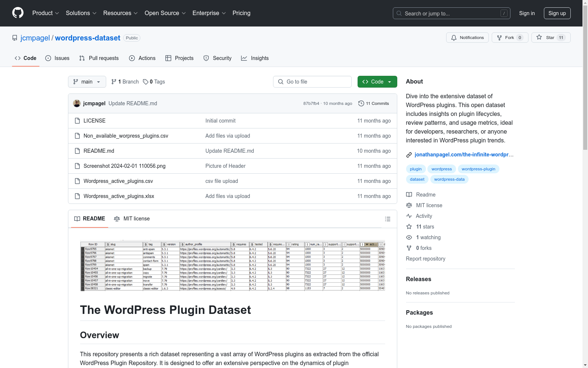This screenshot has width=588, height=368.
Task: Open the Security tab
Action: click(218, 58)
